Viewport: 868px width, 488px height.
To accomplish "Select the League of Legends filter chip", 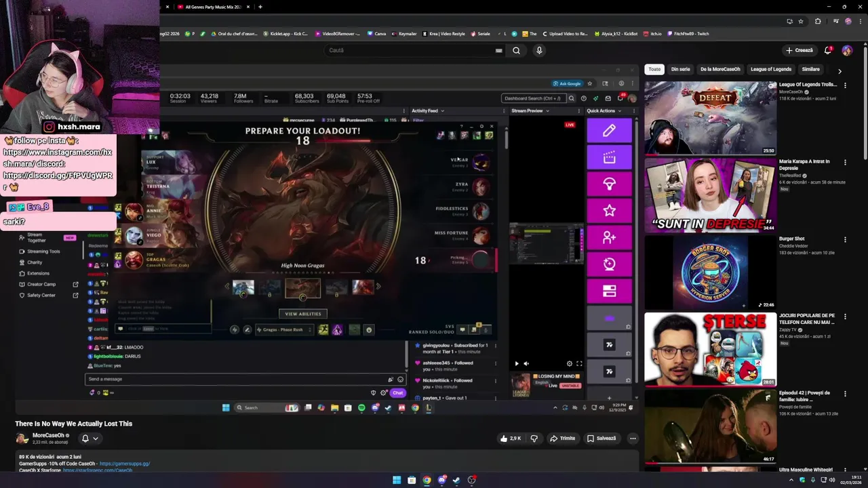I will pyautogui.click(x=771, y=69).
